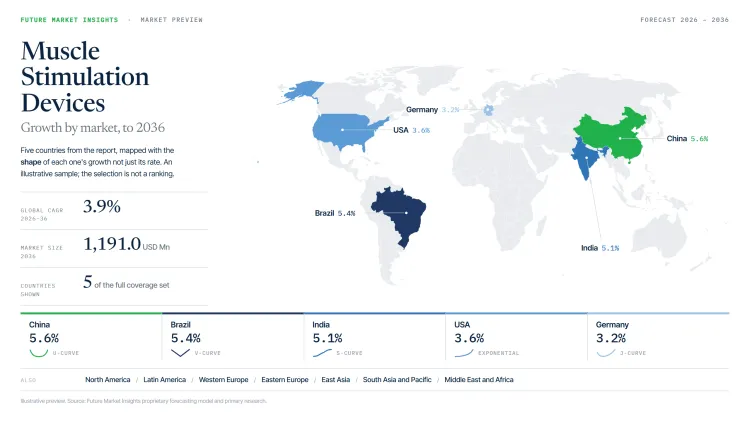Screen dimensions: 750x421
Task: Click the China U-curve icon
Action: (x=39, y=353)
